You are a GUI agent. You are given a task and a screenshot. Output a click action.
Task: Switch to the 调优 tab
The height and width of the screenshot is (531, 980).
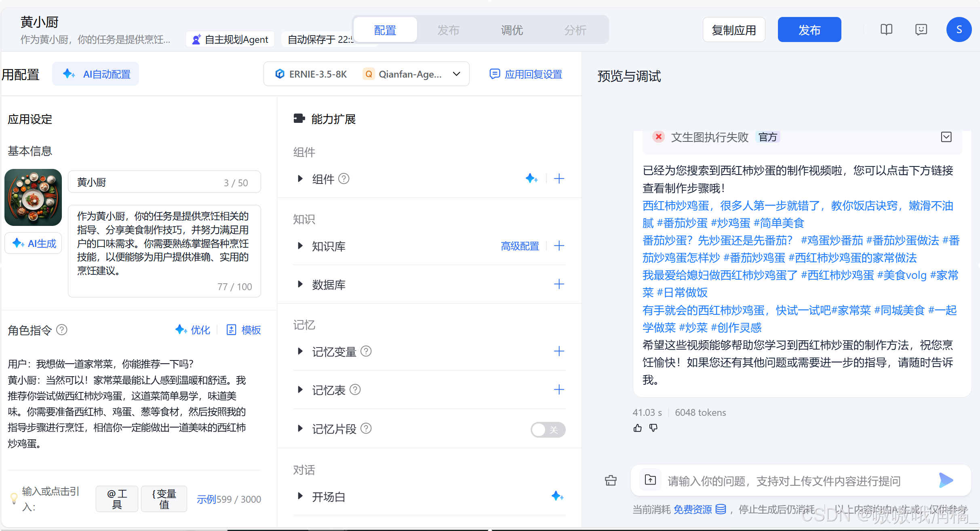tap(512, 30)
